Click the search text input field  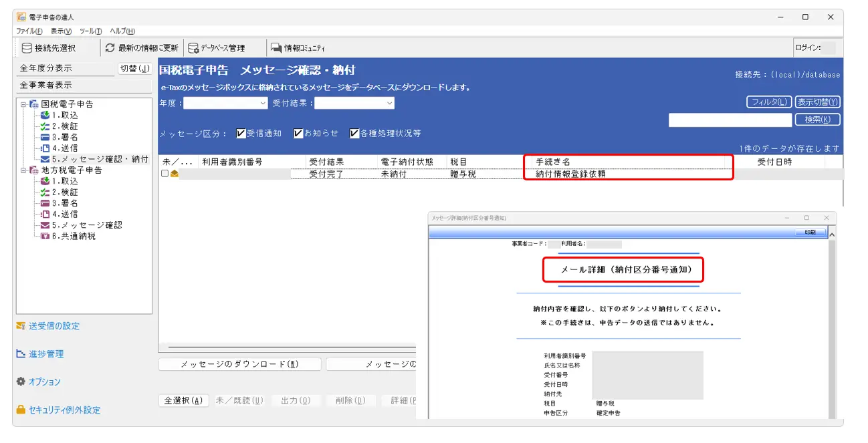pos(730,120)
